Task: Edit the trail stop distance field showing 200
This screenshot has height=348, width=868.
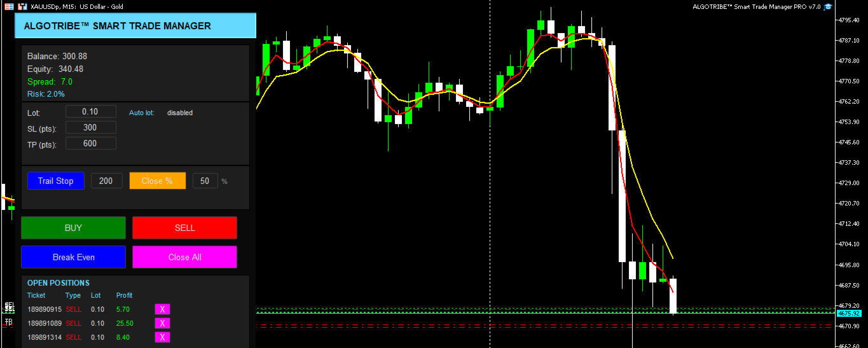Action: pos(106,181)
